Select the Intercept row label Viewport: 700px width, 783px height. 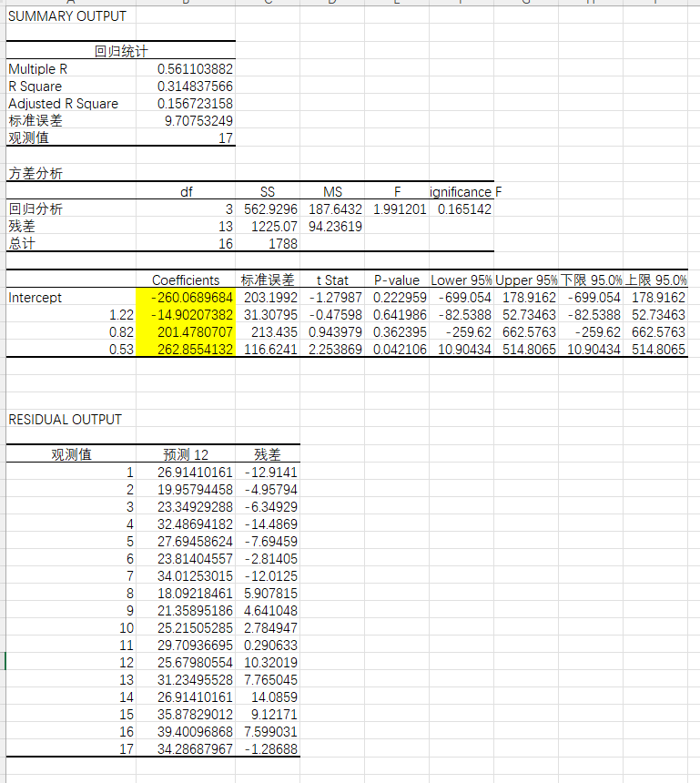pyautogui.click(x=36, y=298)
